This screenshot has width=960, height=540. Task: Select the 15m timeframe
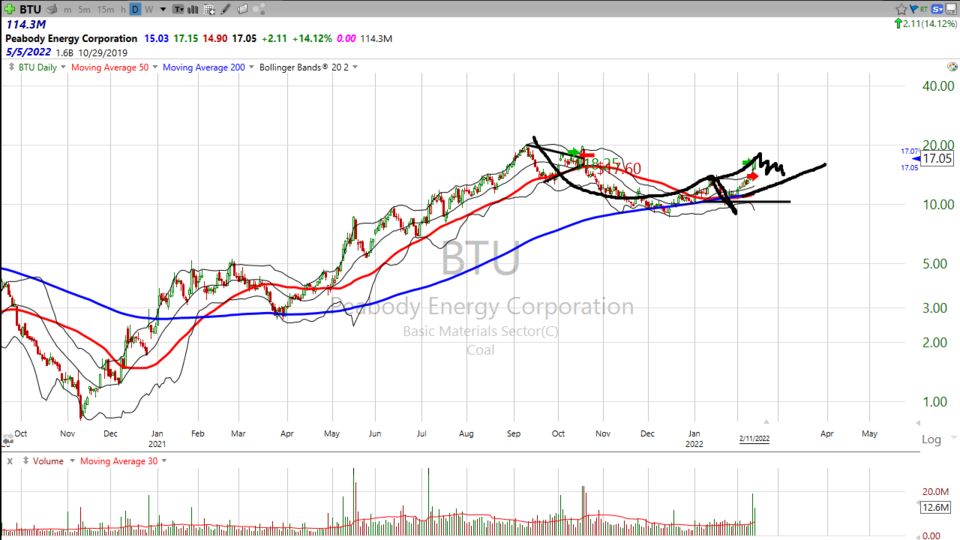pos(105,10)
